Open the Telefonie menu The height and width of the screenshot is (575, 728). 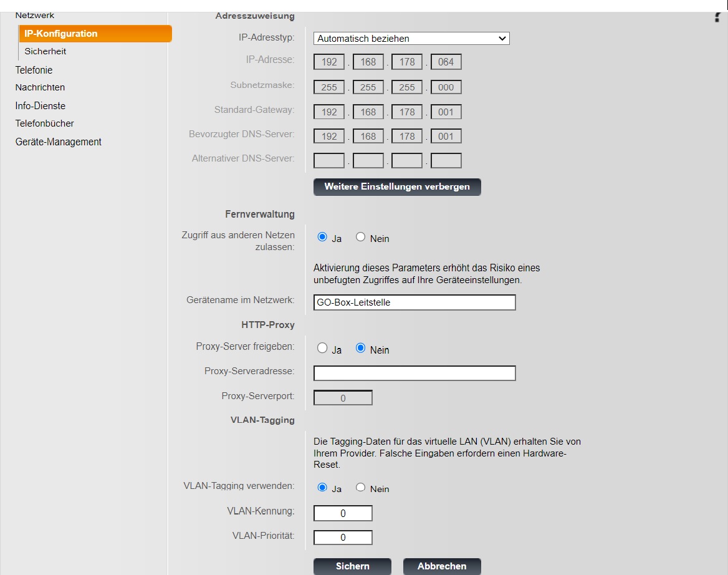(34, 70)
